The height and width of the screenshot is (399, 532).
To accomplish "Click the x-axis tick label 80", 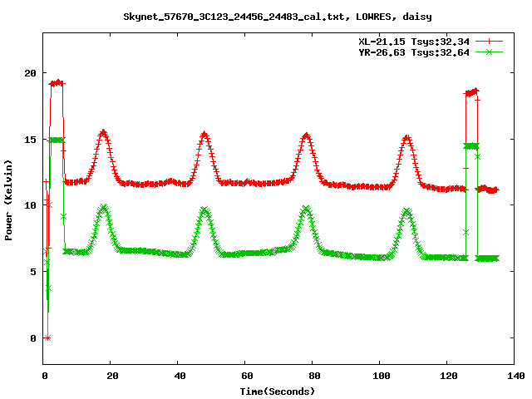I will tap(314, 376).
